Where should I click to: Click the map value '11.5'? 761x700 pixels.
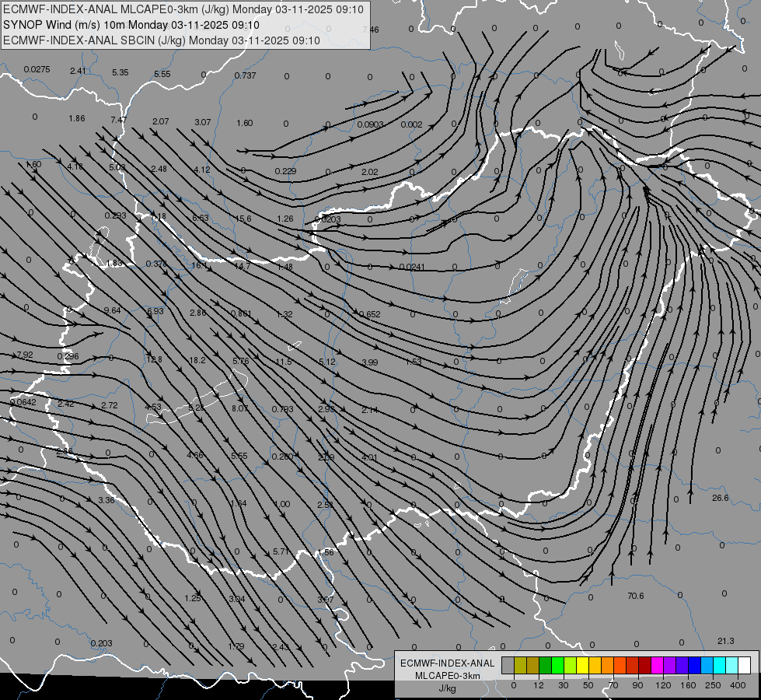pos(284,362)
